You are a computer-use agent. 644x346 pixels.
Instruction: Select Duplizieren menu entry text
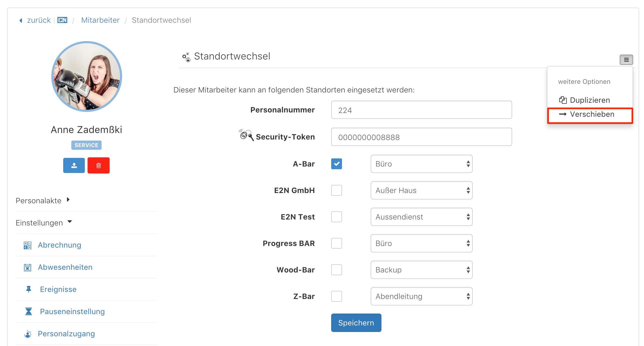click(x=590, y=100)
